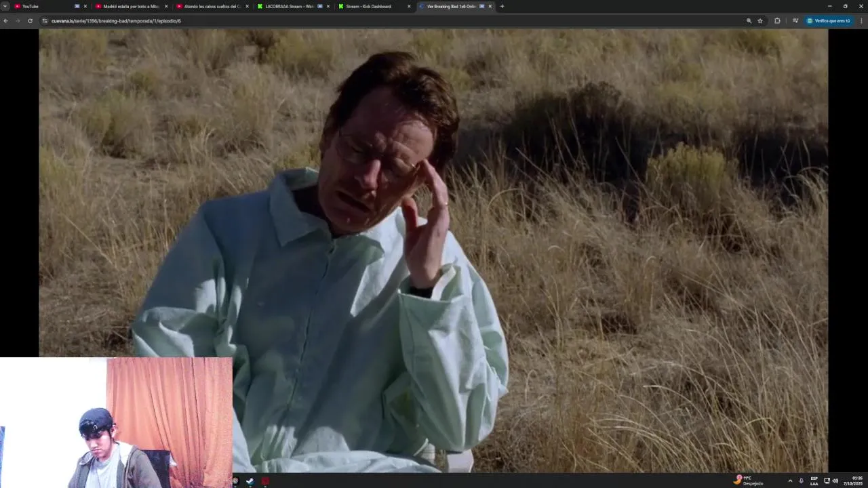Open the Extensions puzzle icon
Screen dimensions: 868x488
tap(777, 21)
